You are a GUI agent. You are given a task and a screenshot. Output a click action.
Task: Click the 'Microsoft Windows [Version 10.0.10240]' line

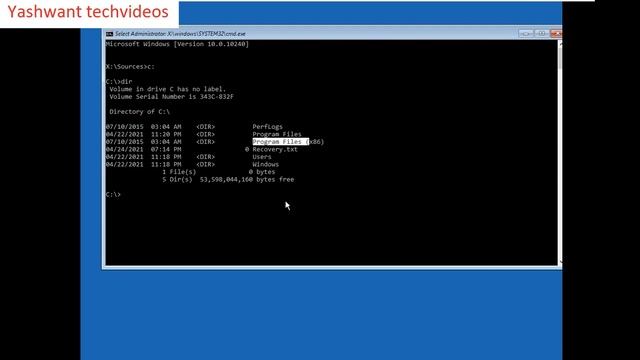click(x=177, y=44)
